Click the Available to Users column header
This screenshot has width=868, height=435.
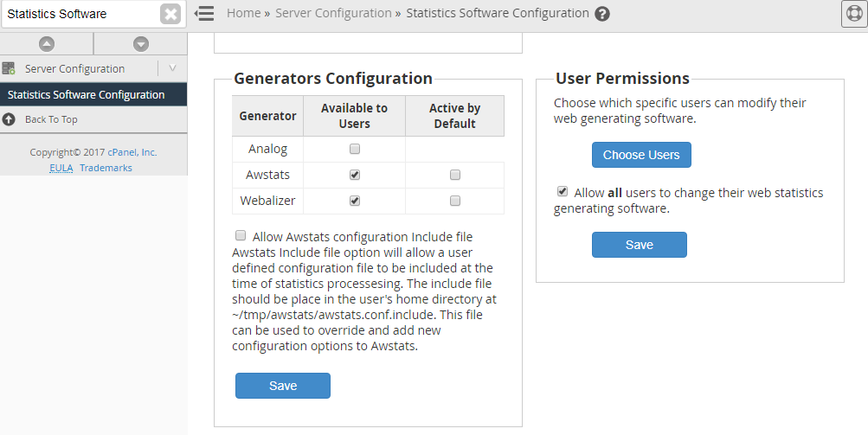354,116
